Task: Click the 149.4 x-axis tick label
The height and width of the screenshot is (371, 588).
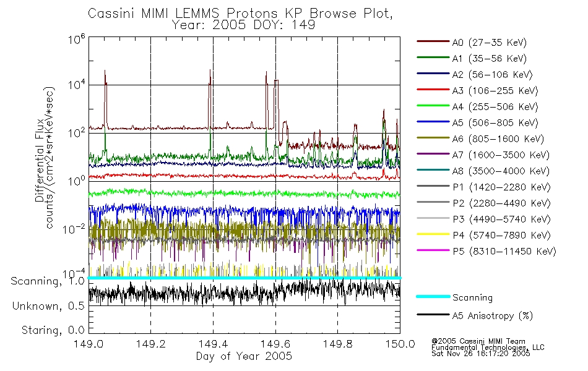Action: tap(213, 344)
